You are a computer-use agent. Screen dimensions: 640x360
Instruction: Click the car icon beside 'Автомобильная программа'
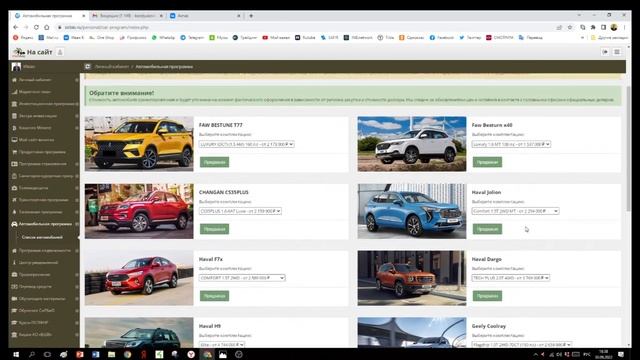pyautogui.click(x=14, y=224)
